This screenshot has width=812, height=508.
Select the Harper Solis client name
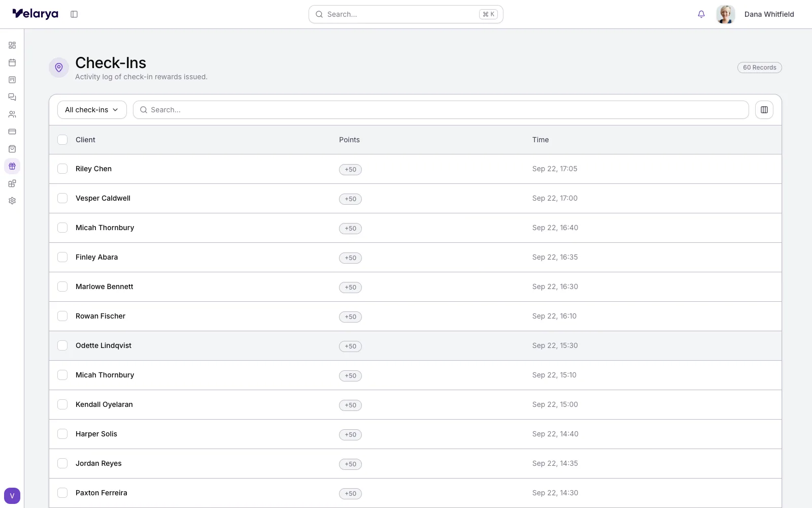[96, 434]
